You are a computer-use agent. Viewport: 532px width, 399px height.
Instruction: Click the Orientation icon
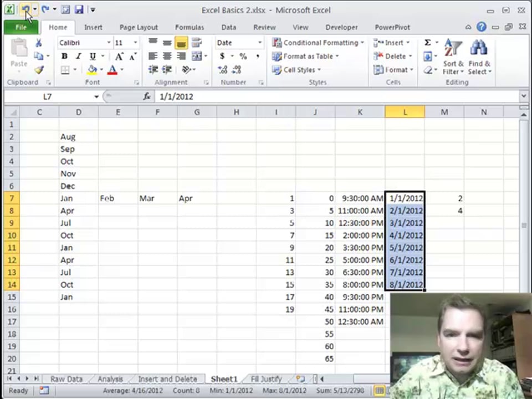pyautogui.click(x=187, y=70)
